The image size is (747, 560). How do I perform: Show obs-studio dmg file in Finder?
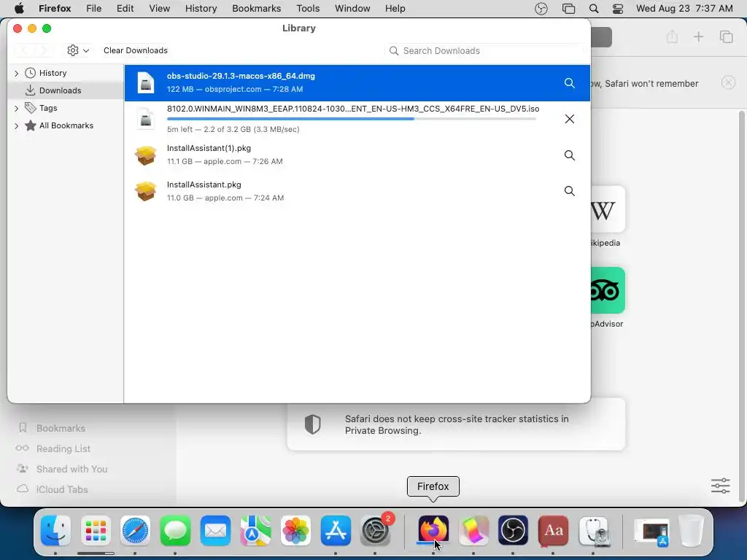tap(569, 83)
